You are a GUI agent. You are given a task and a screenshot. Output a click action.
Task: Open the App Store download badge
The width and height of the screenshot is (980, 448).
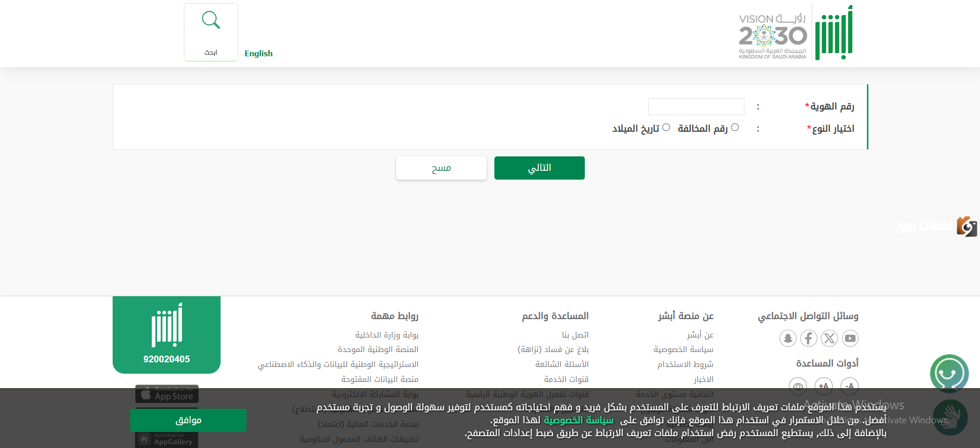[x=167, y=395]
